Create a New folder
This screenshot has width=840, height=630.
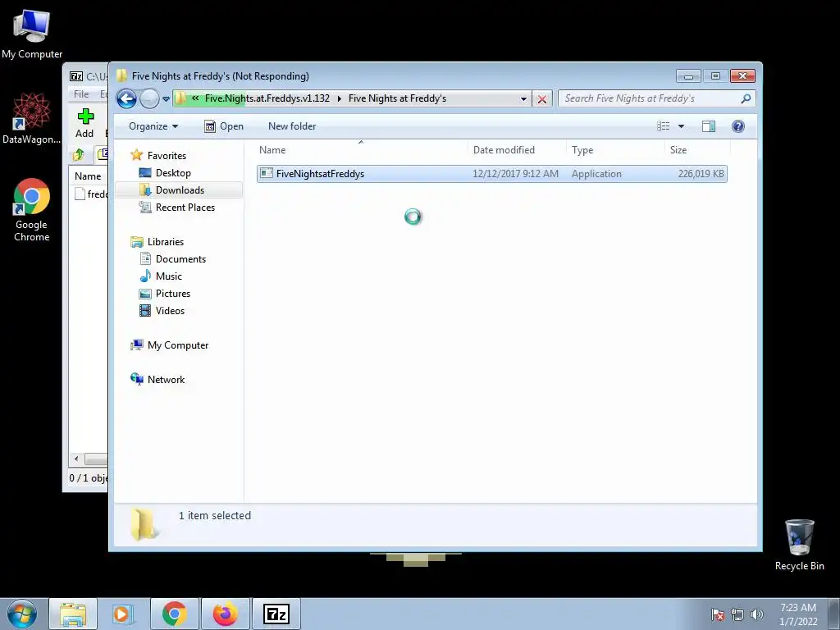(292, 126)
